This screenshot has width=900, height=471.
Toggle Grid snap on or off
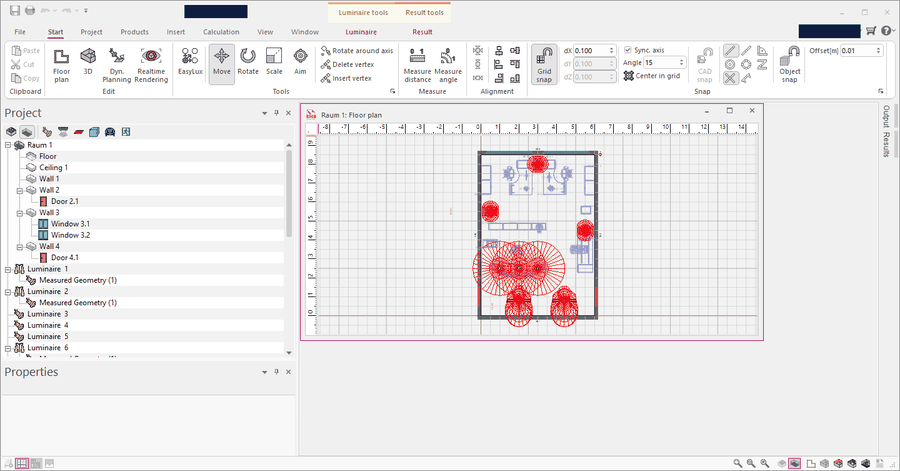click(544, 64)
